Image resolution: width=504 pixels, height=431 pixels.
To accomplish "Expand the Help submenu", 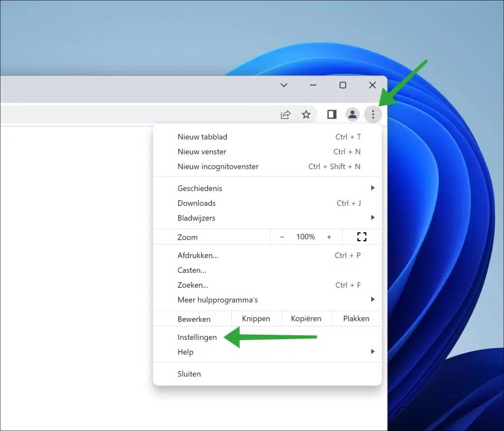I will [x=267, y=352].
